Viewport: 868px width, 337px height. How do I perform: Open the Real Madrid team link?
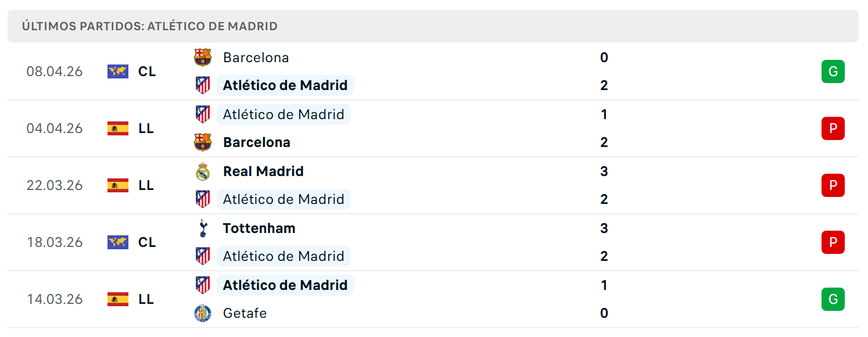pyautogui.click(x=263, y=171)
